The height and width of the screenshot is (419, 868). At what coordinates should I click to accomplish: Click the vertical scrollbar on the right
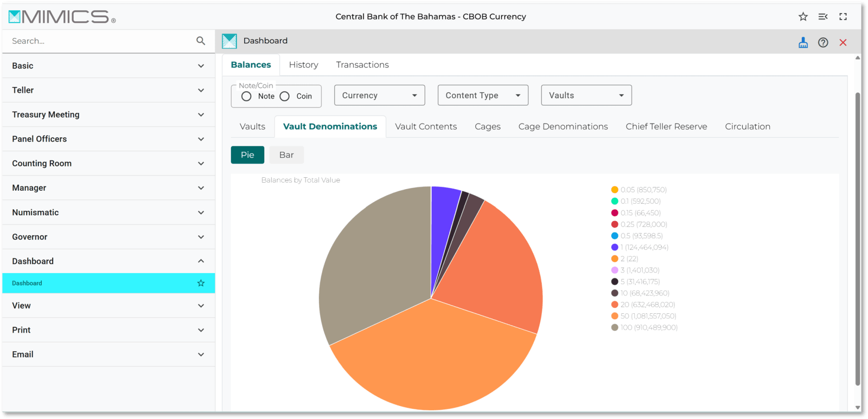[858, 238]
